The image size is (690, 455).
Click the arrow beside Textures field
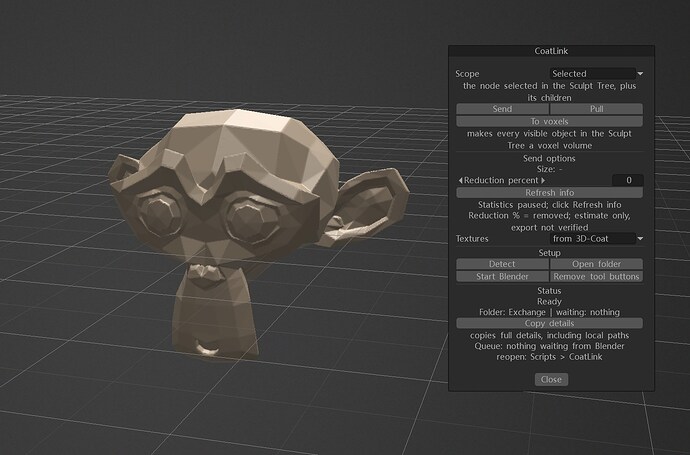point(640,239)
